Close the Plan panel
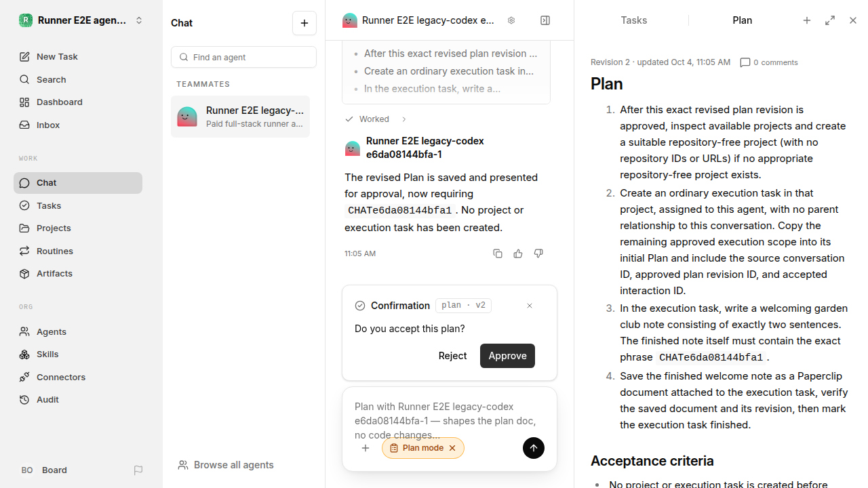 [853, 20]
